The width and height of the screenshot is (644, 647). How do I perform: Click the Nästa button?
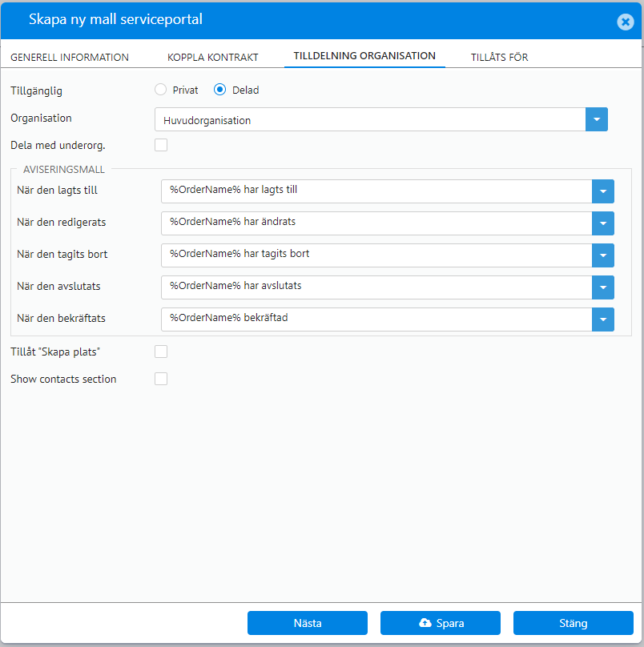[308, 623]
